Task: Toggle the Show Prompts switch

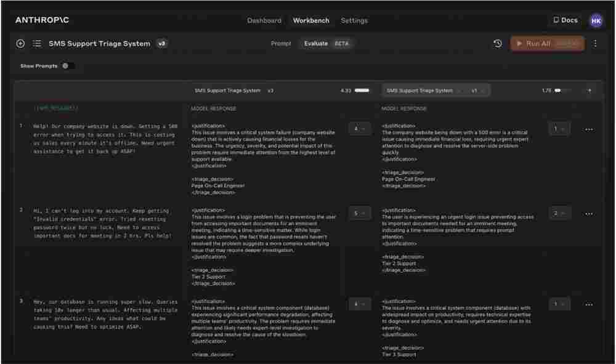Action: click(67, 66)
